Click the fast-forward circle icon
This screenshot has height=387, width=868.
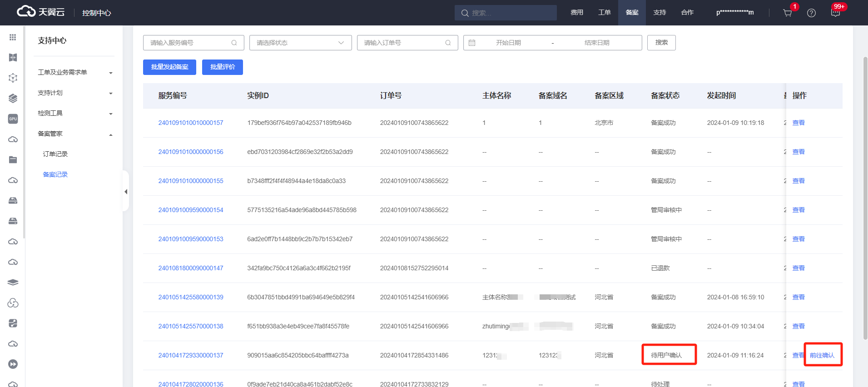point(13,364)
